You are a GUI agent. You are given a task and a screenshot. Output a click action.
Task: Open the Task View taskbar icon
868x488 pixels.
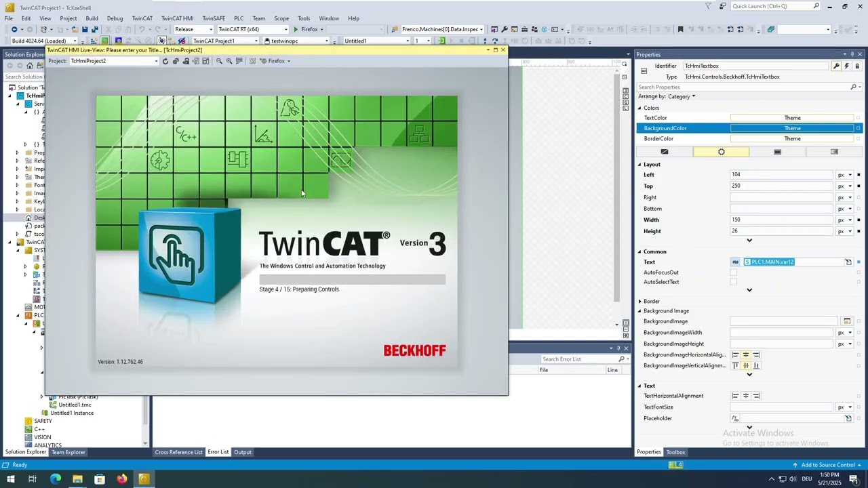pos(32,479)
